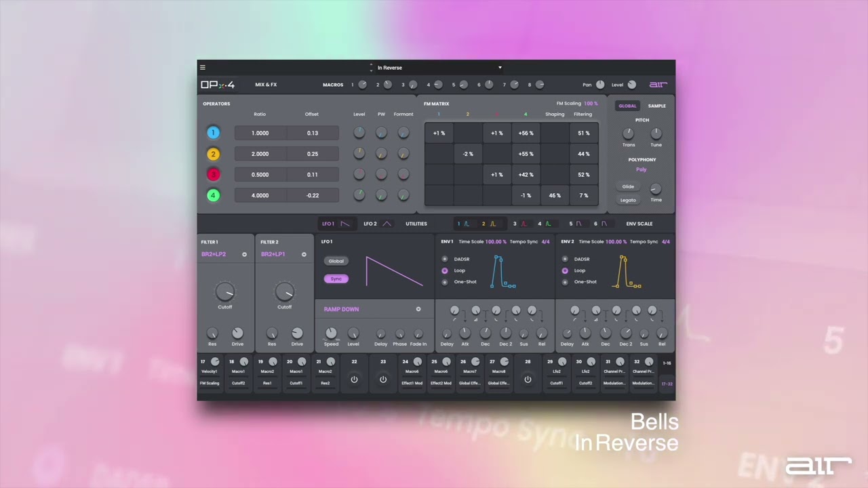The height and width of the screenshot is (488, 868).
Task: Select operator 4 green circle
Action: pyautogui.click(x=213, y=195)
